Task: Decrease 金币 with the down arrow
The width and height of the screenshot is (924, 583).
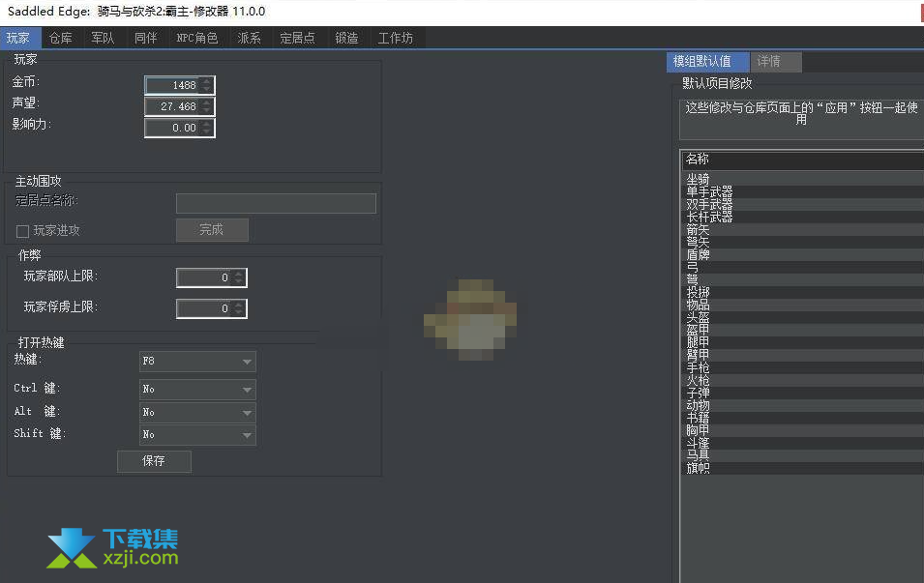Action: coord(206,90)
